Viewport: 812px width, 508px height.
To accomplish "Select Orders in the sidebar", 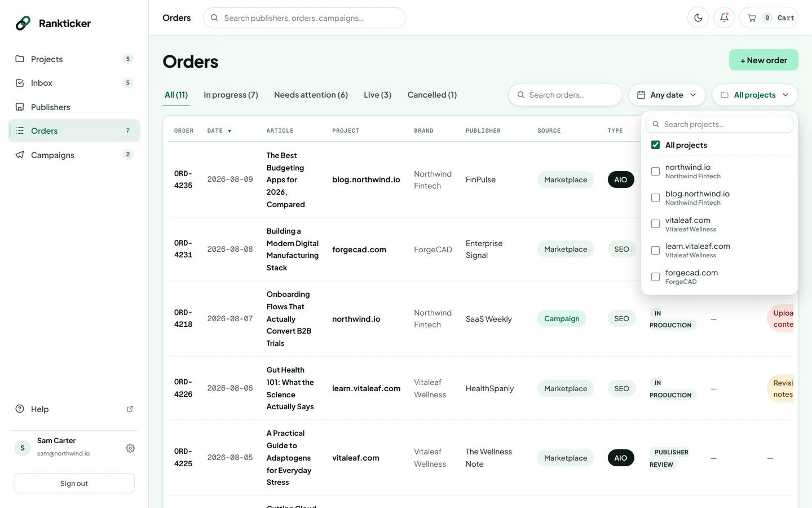I will (x=74, y=131).
